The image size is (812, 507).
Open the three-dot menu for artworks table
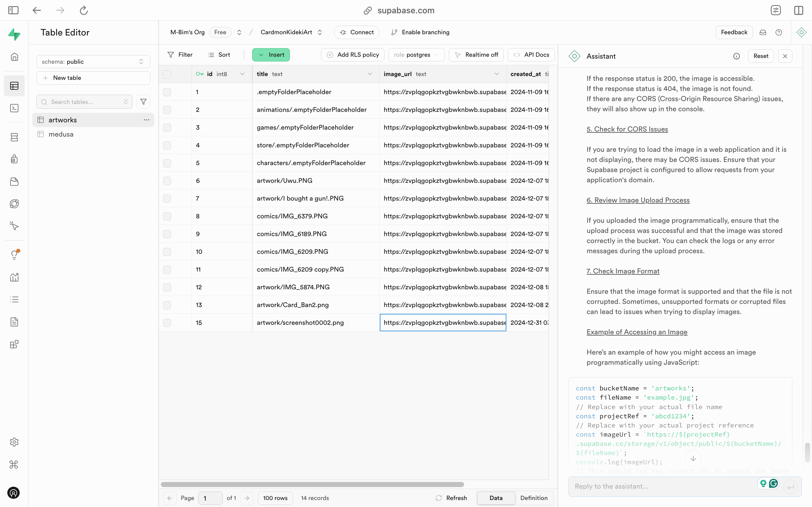click(146, 120)
